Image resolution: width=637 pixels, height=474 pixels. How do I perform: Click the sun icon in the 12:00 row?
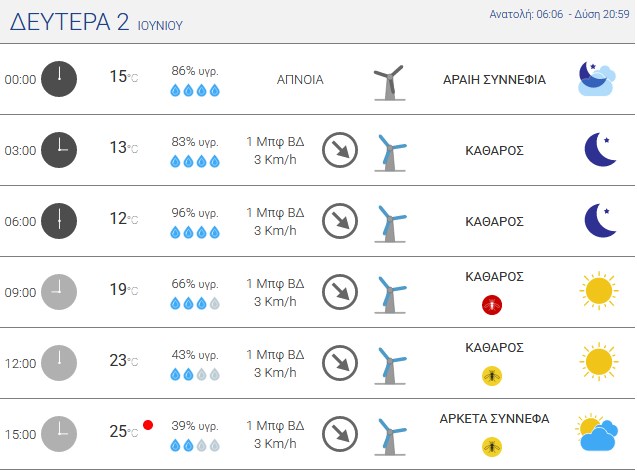coord(599,362)
